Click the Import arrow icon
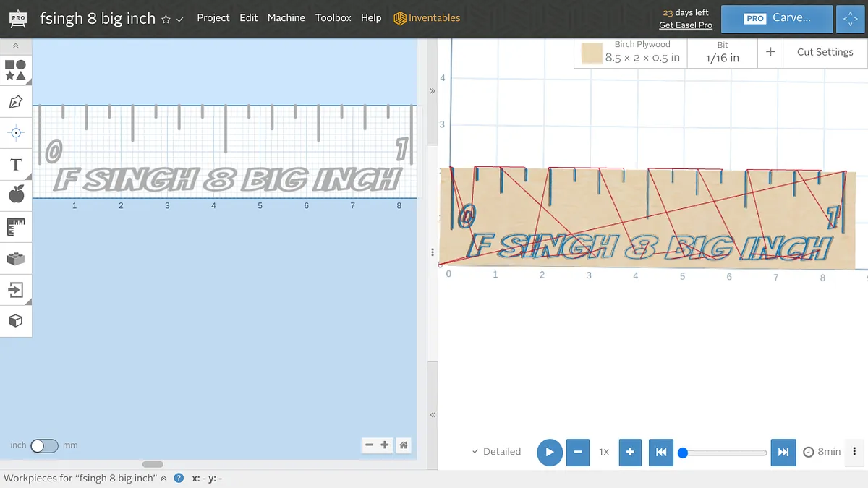868x488 pixels. point(16,290)
